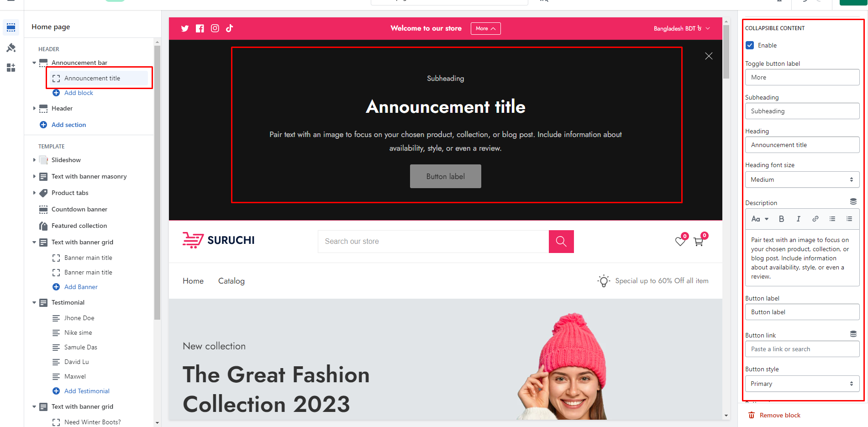The width and height of the screenshot is (868, 427).
Task: Open the Heading font size dropdown
Action: click(802, 179)
